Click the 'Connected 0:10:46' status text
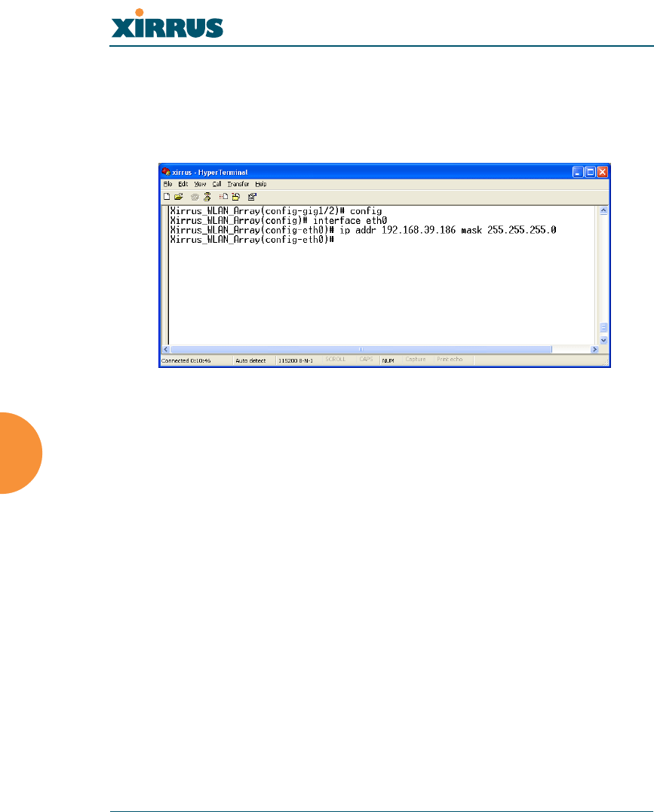The height and width of the screenshot is (812, 654). (x=186, y=361)
